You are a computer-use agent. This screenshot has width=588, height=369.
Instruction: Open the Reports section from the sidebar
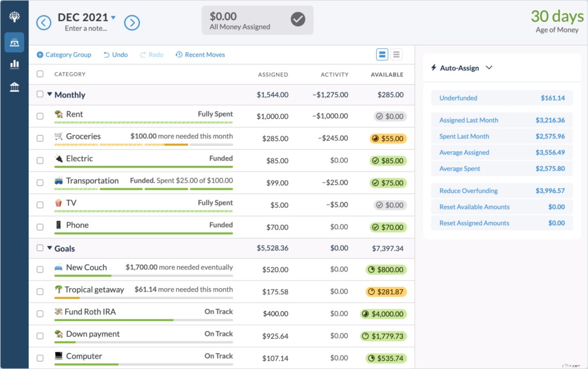14,65
